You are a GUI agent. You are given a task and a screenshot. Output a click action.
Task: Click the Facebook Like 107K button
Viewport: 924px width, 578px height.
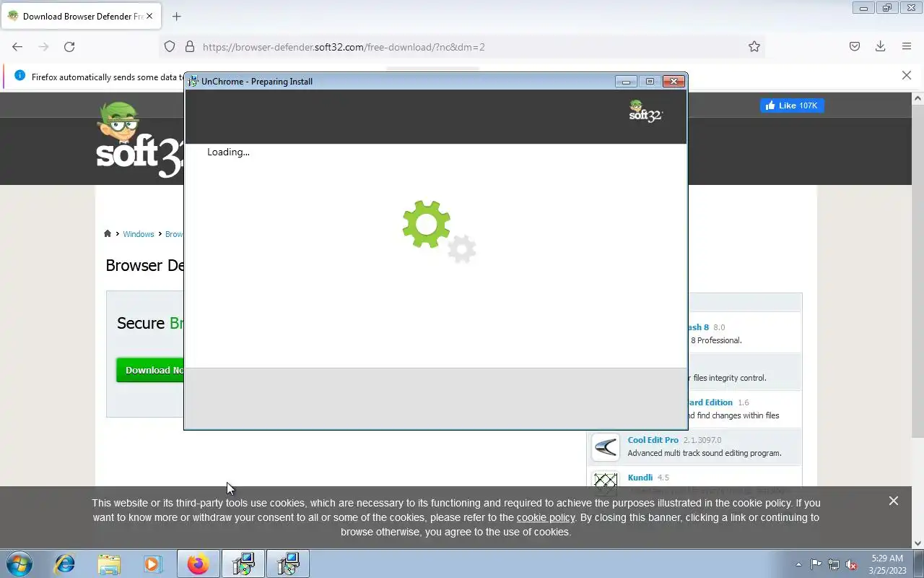click(792, 105)
